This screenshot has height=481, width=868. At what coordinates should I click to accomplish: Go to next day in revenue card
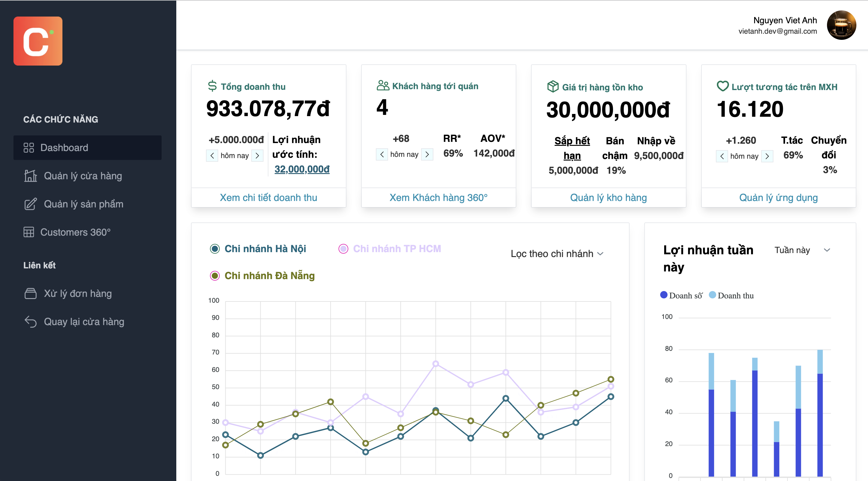pyautogui.click(x=257, y=156)
